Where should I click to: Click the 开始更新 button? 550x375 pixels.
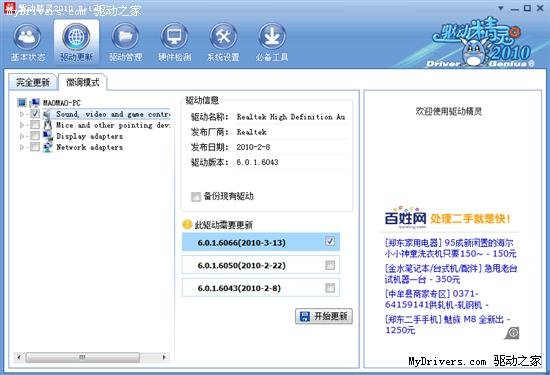pyautogui.click(x=324, y=316)
